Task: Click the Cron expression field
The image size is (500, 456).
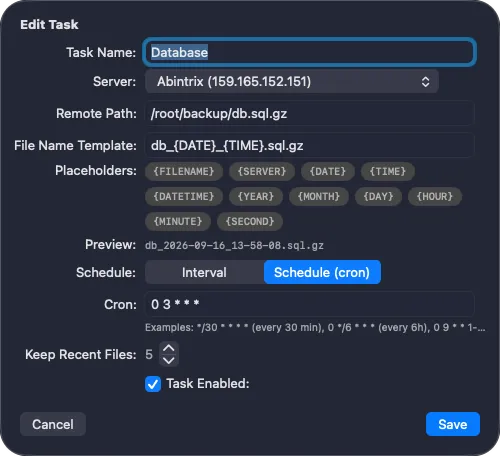Action: click(x=309, y=304)
